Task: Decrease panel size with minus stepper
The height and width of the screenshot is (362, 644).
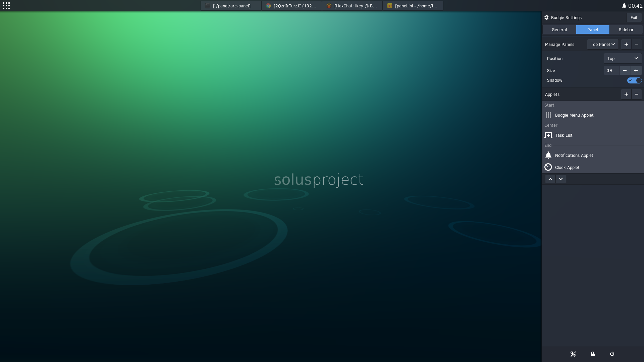Action: 625,70
